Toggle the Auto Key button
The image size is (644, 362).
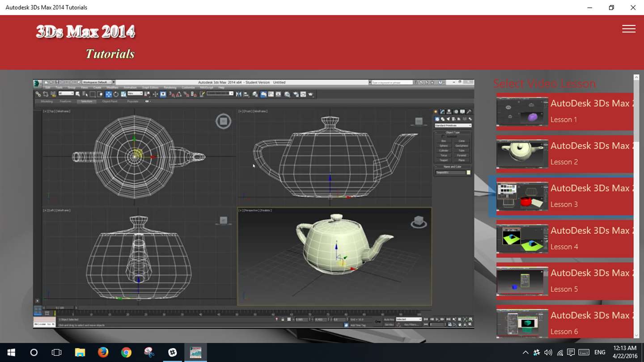point(389,319)
